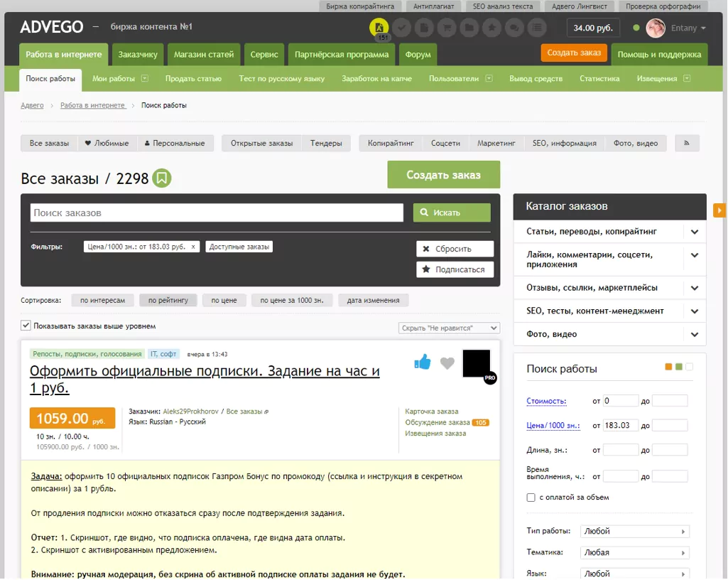Open order title Оформить официальные подписки

click(205, 379)
